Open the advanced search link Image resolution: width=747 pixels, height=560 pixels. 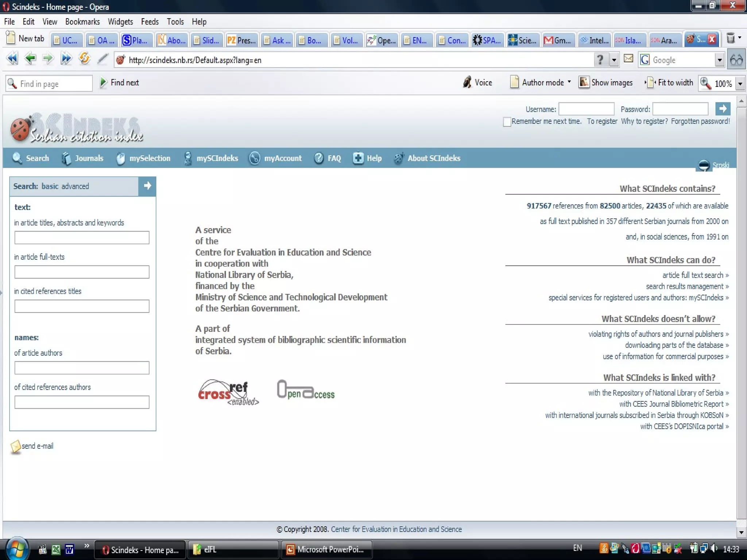tap(75, 186)
